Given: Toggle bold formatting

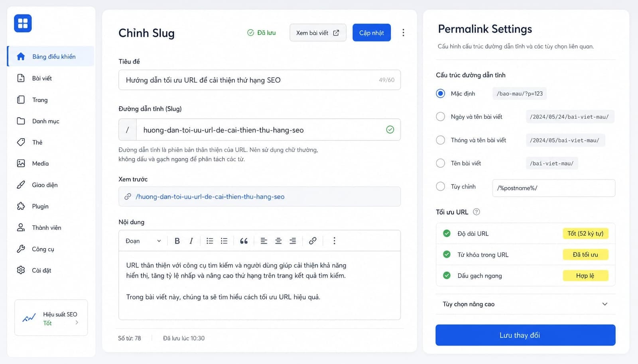Looking at the screenshot, I should click(177, 241).
